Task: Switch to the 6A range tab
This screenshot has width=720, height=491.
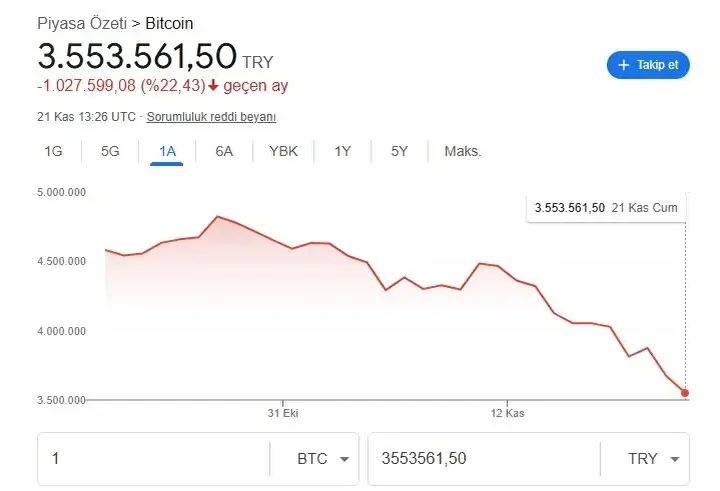Action: pyautogui.click(x=224, y=151)
